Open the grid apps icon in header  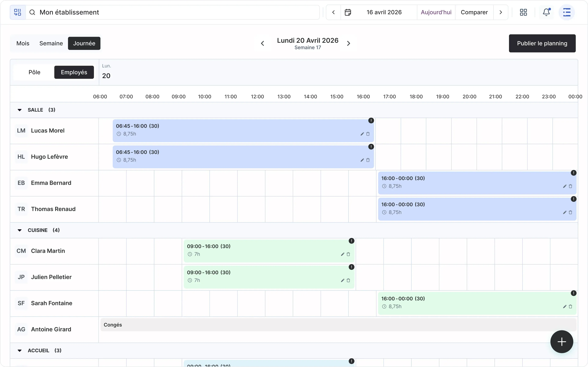click(x=523, y=12)
